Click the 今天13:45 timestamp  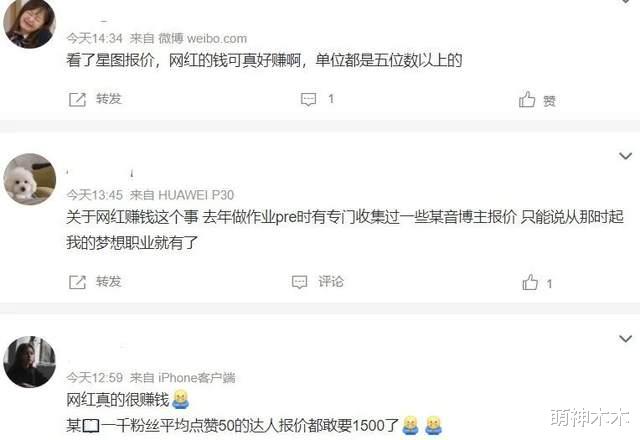(x=94, y=195)
